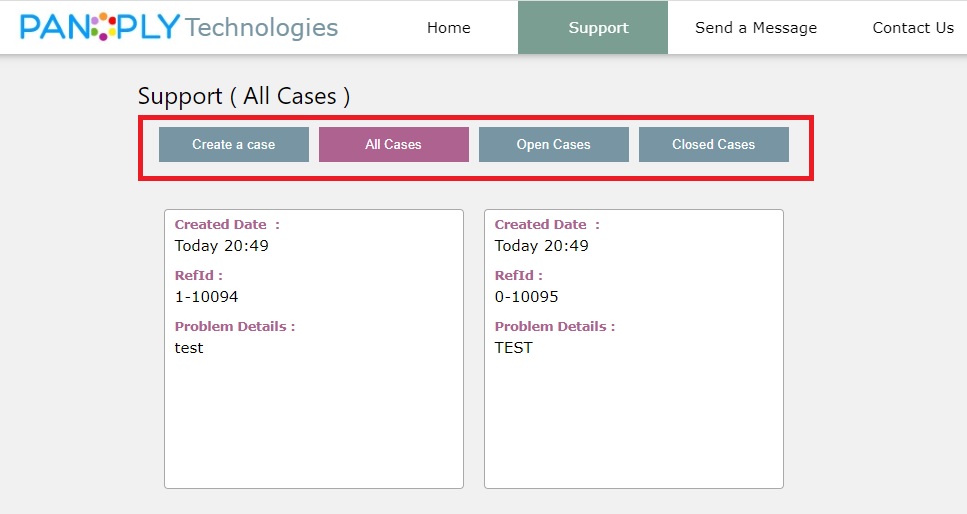This screenshot has height=514, width=967.
Task: Click the colorful dots in the Panoply logo
Action: pyautogui.click(x=104, y=27)
